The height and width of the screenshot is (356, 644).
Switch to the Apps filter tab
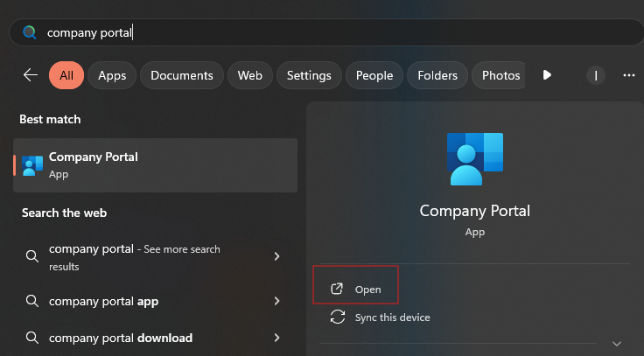click(112, 75)
